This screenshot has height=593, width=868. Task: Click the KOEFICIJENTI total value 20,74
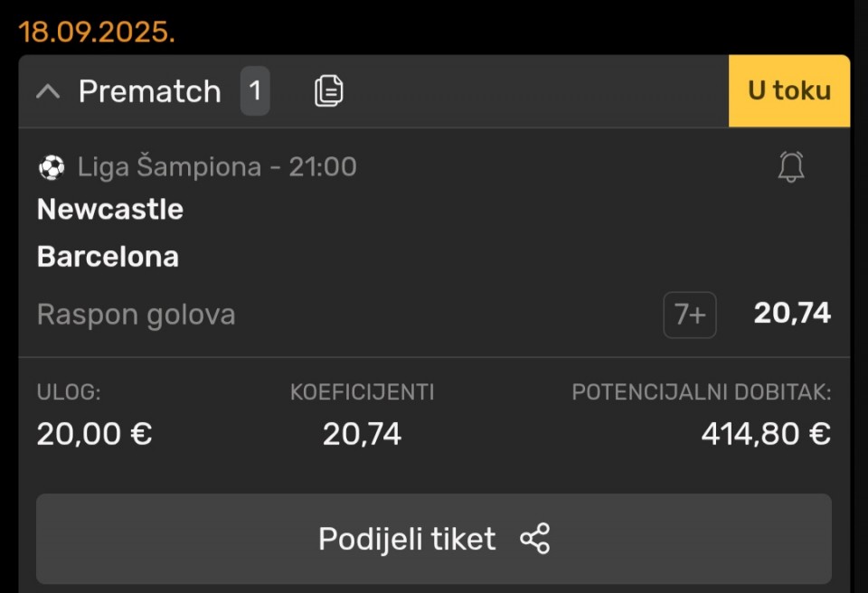tap(362, 434)
